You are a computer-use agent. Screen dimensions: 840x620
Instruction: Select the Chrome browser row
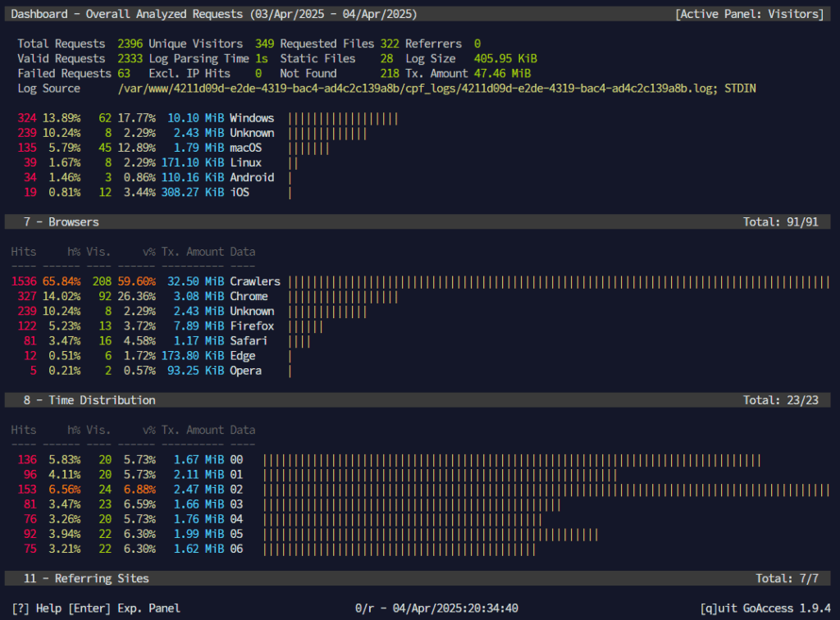[249, 296]
